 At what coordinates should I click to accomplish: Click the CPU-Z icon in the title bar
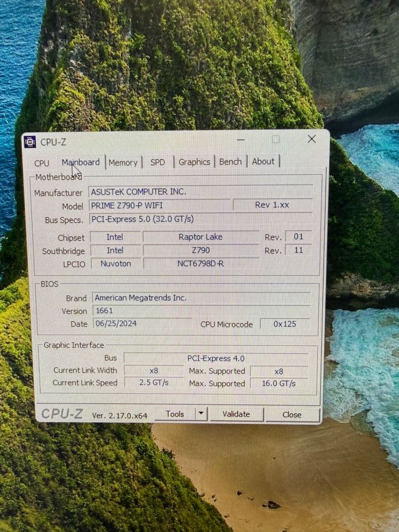[30, 142]
